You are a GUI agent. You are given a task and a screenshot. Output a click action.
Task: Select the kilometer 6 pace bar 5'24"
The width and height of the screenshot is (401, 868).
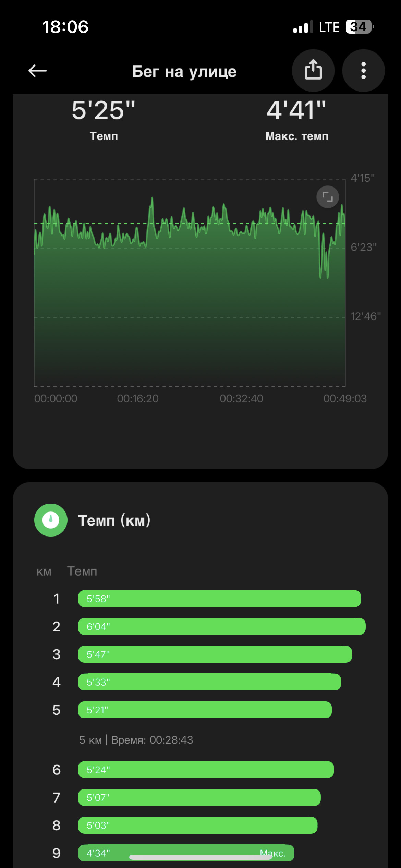(206, 770)
